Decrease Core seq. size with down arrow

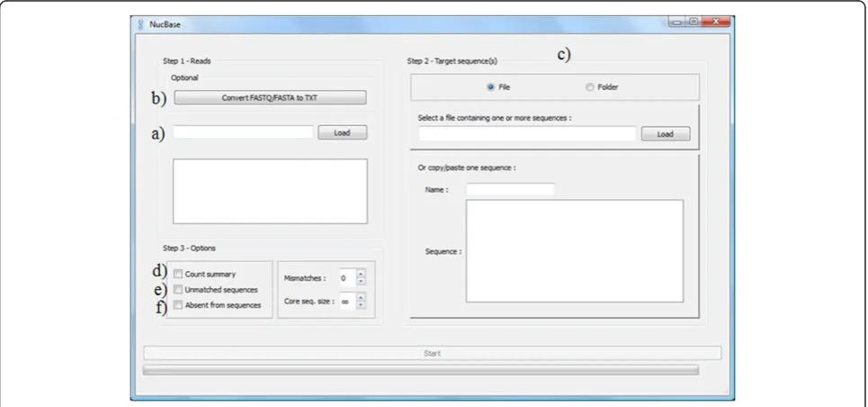(361, 305)
